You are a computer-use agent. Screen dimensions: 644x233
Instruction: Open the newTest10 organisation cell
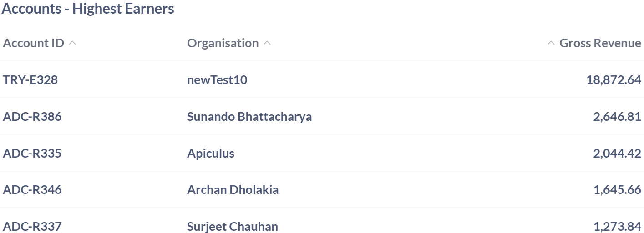coord(217,80)
